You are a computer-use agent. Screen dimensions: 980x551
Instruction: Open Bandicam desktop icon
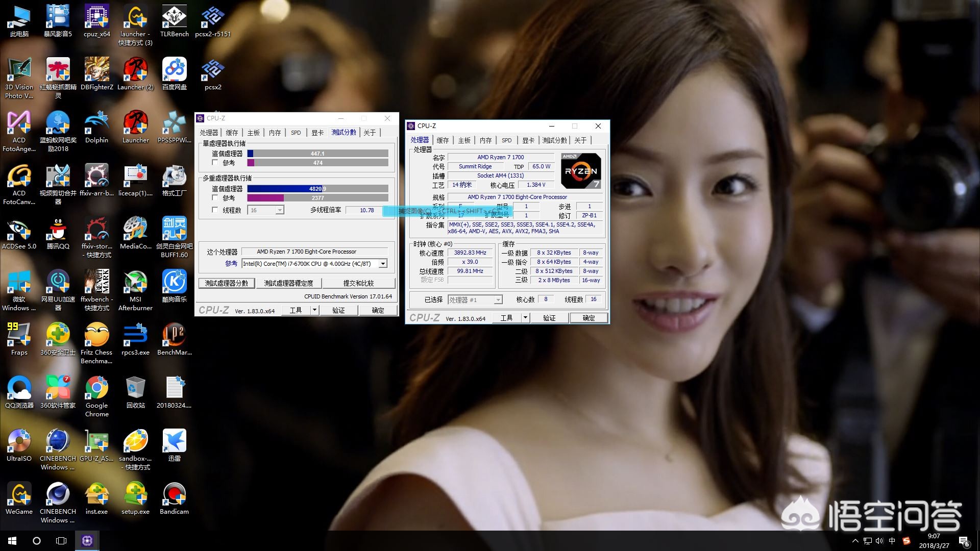(x=175, y=498)
